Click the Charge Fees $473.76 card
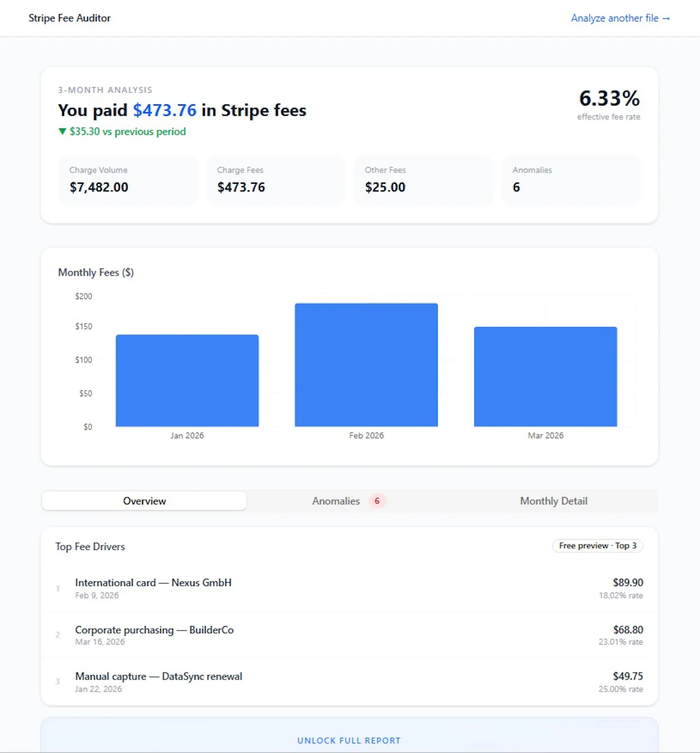 (x=276, y=180)
